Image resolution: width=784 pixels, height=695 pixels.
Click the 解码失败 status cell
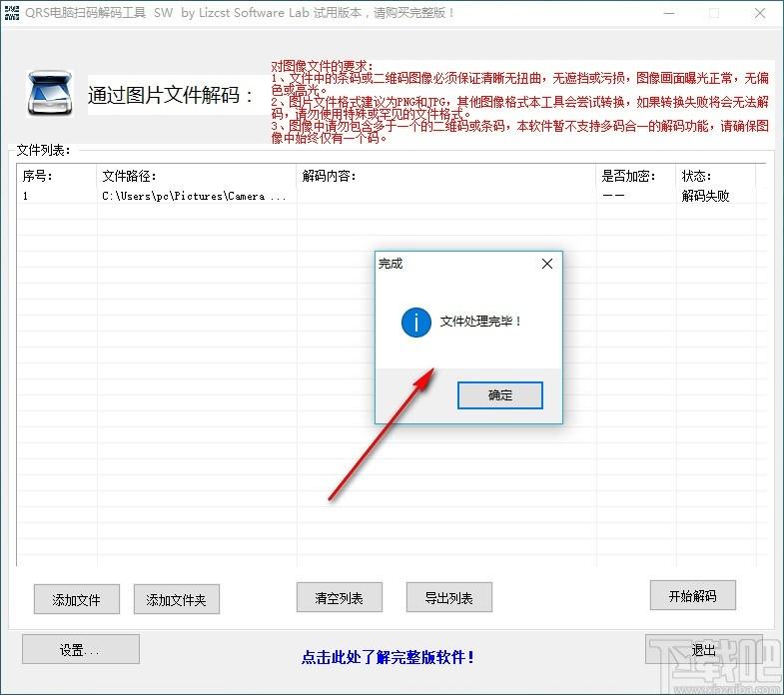[705, 196]
